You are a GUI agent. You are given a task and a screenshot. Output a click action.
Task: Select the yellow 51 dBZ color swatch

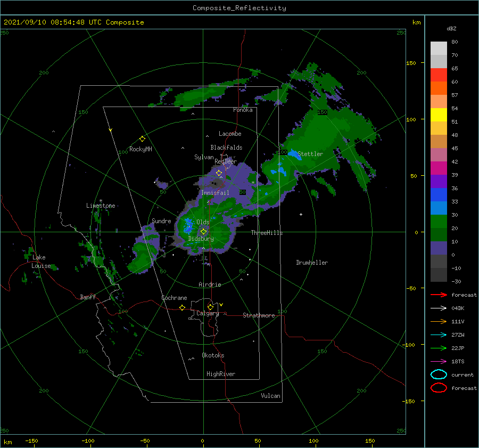coord(439,115)
